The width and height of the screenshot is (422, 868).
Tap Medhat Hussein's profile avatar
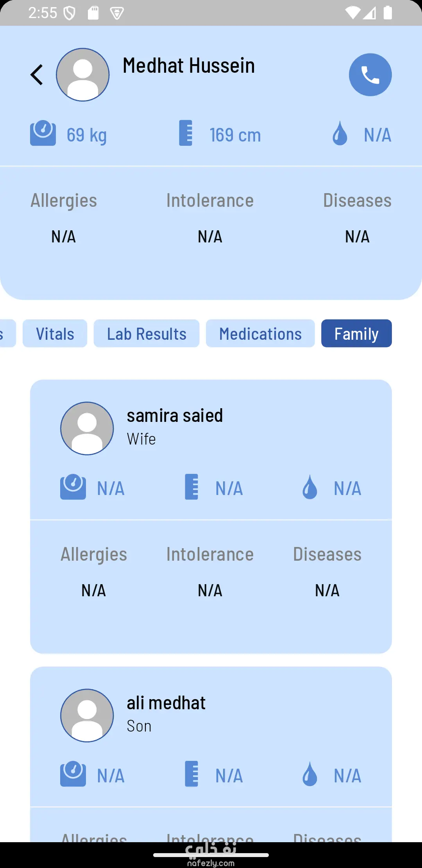point(82,75)
